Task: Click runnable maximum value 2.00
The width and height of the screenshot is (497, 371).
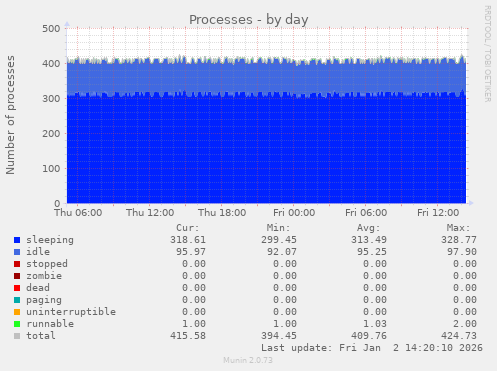Action: [x=465, y=324]
